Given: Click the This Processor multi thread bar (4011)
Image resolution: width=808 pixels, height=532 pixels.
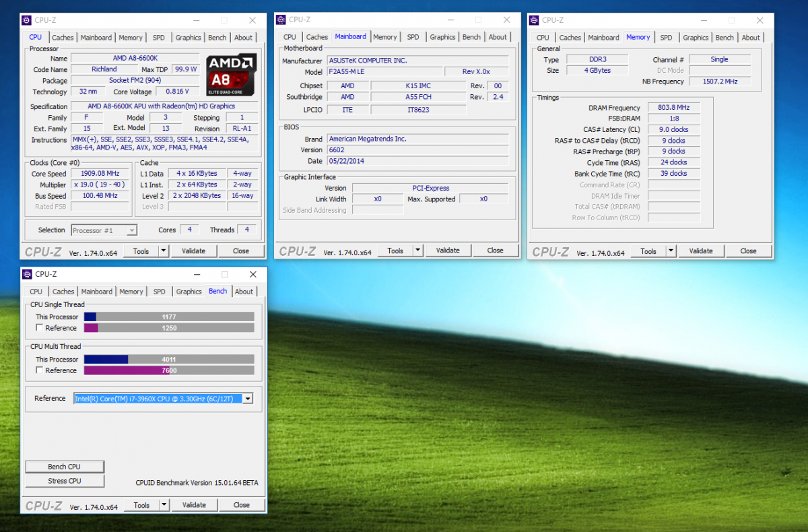Looking at the screenshot, I should click(x=169, y=359).
